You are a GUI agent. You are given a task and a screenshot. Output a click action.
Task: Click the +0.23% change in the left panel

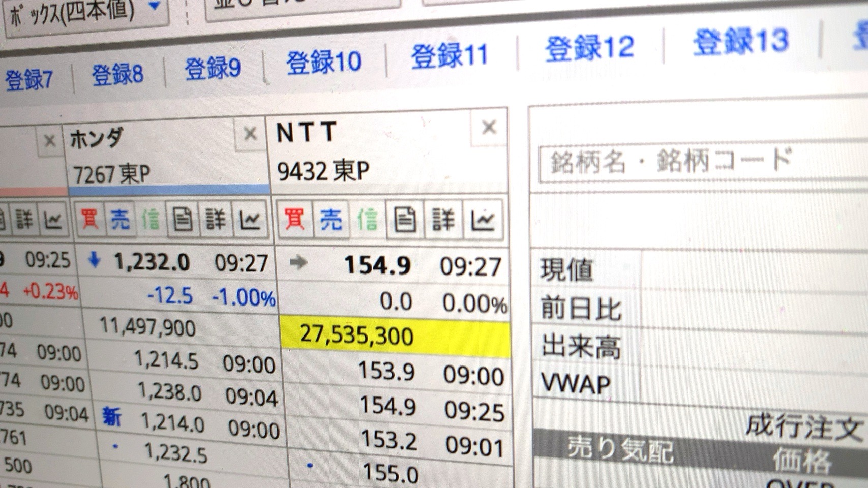tap(50, 291)
